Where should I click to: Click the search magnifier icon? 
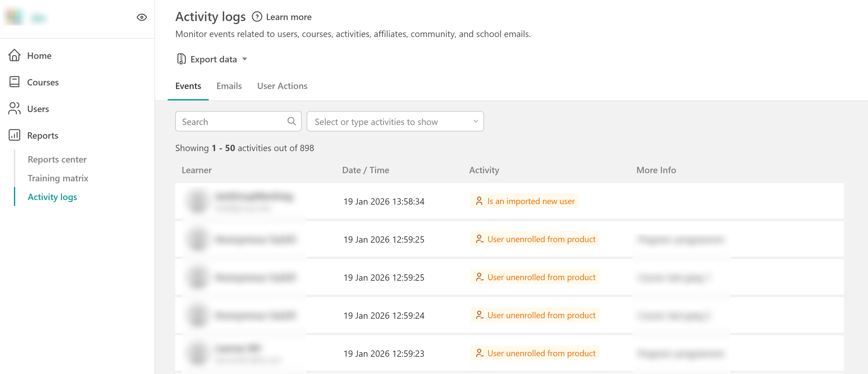pos(292,121)
